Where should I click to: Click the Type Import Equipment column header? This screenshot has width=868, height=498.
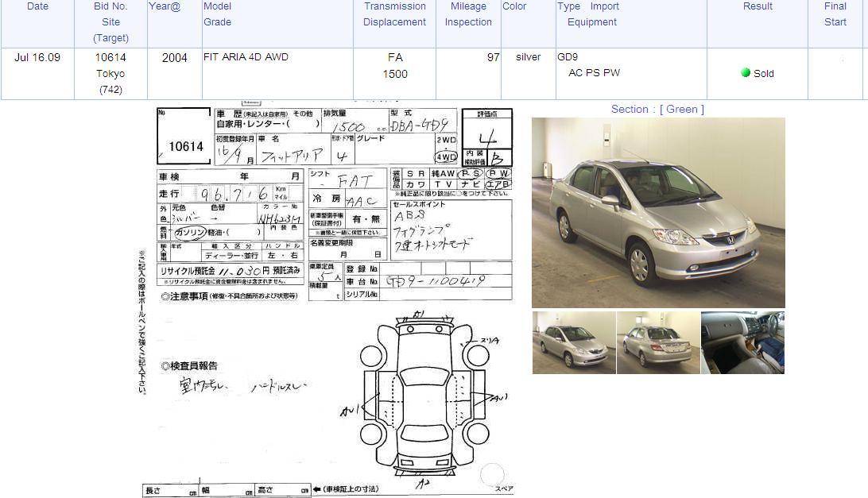[x=588, y=14]
